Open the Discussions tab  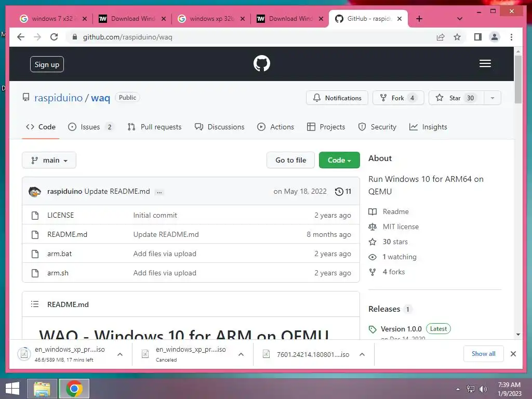pyautogui.click(x=220, y=127)
